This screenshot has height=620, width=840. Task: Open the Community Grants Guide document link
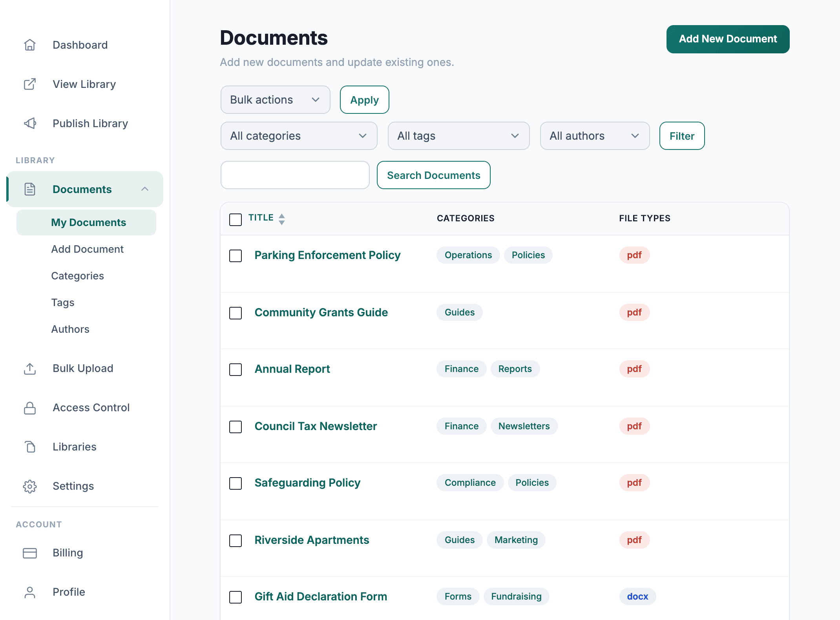pyautogui.click(x=321, y=312)
